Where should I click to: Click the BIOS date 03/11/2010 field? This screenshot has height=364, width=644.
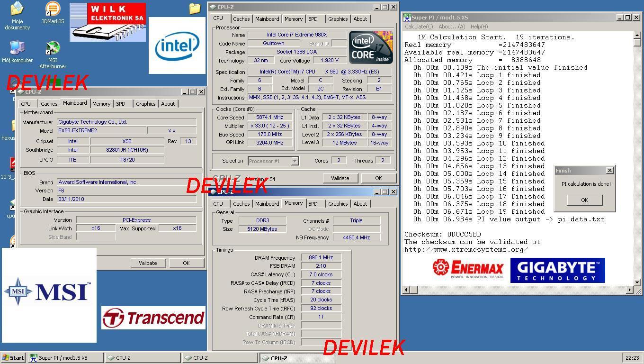click(126, 199)
